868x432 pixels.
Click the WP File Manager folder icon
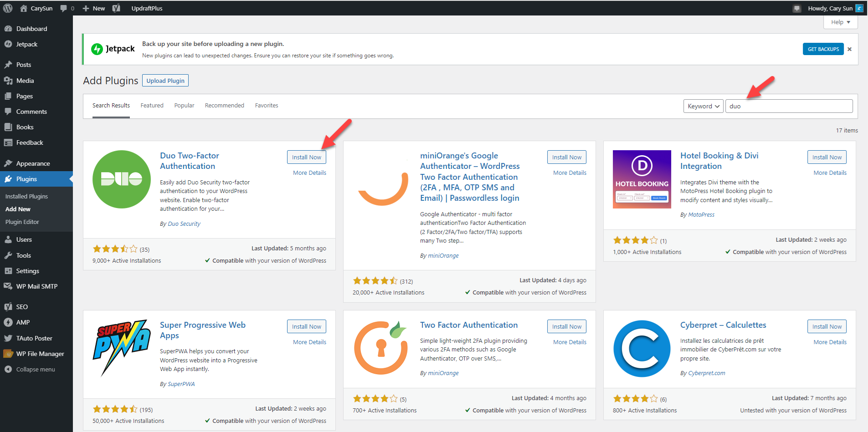coord(8,354)
